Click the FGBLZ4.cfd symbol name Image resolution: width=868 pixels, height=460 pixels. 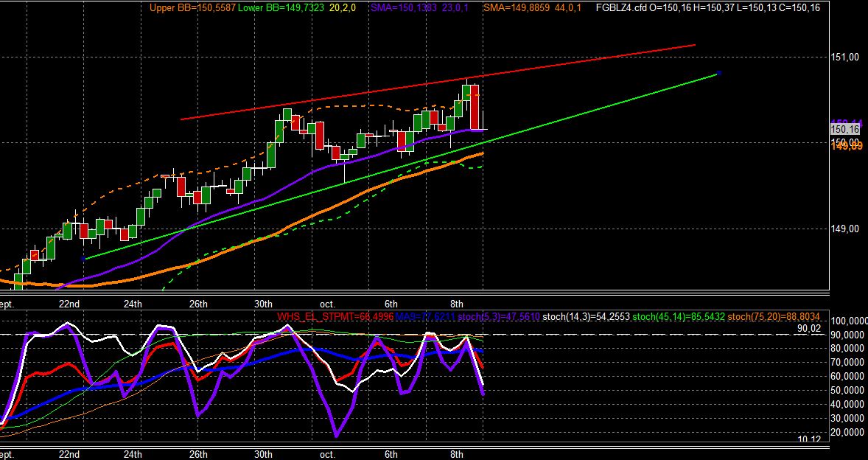coord(620,8)
